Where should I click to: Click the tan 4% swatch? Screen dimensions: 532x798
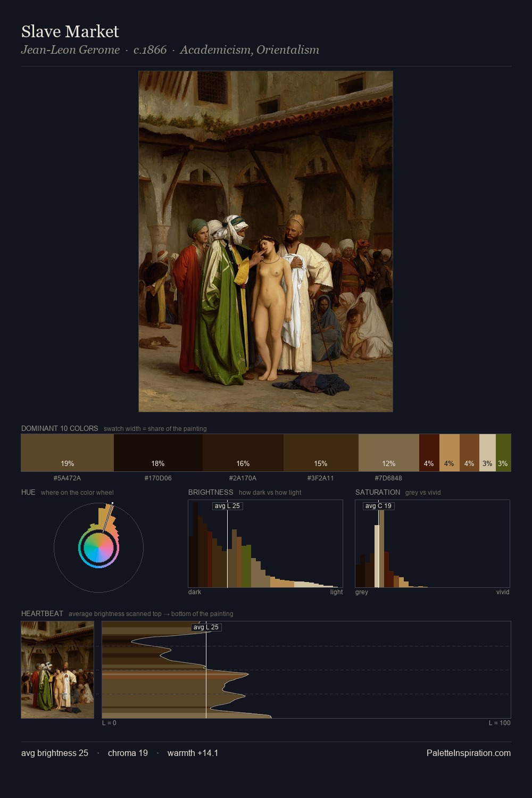point(450,453)
